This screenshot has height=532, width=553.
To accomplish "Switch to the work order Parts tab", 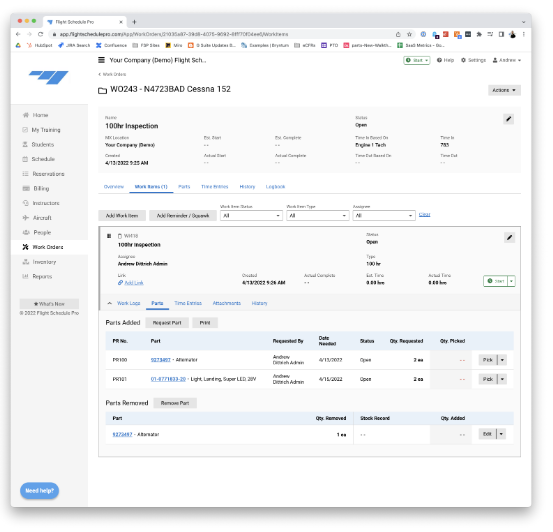I will coord(184,187).
